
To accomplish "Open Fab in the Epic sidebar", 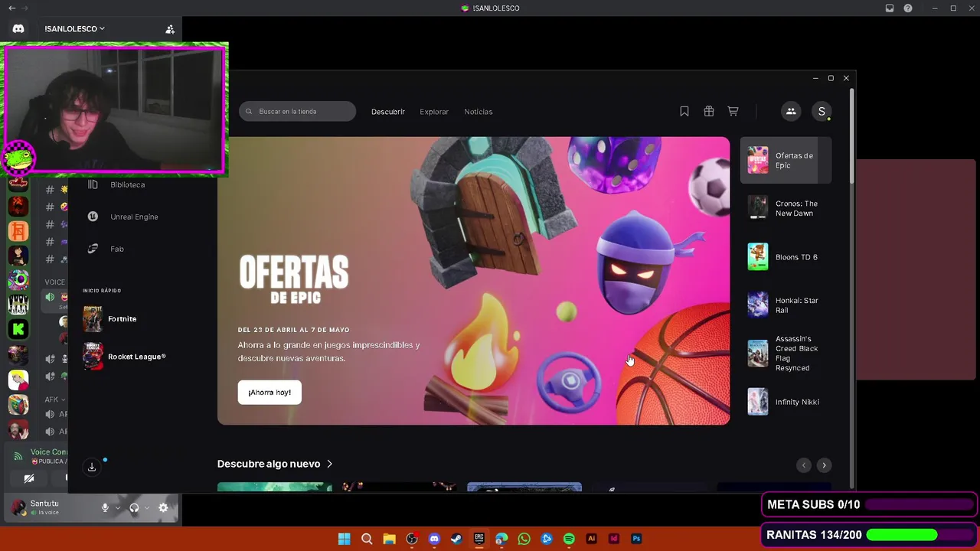I will pos(116,249).
